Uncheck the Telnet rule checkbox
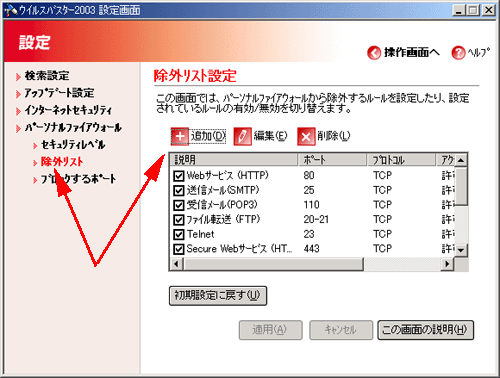 pos(179,234)
